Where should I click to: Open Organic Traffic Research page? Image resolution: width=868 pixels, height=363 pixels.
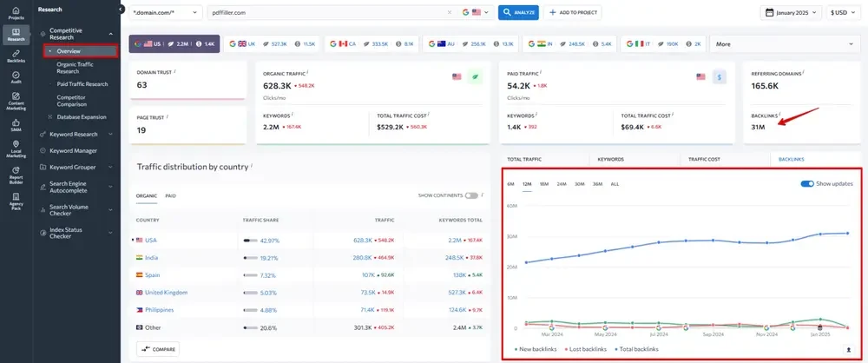pos(75,68)
